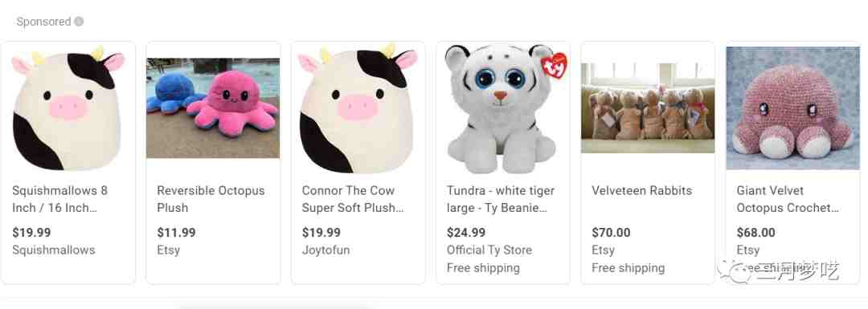The height and width of the screenshot is (309, 868).
Task: Open the Tundra white tiger image
Action: (x=503, y=109)
